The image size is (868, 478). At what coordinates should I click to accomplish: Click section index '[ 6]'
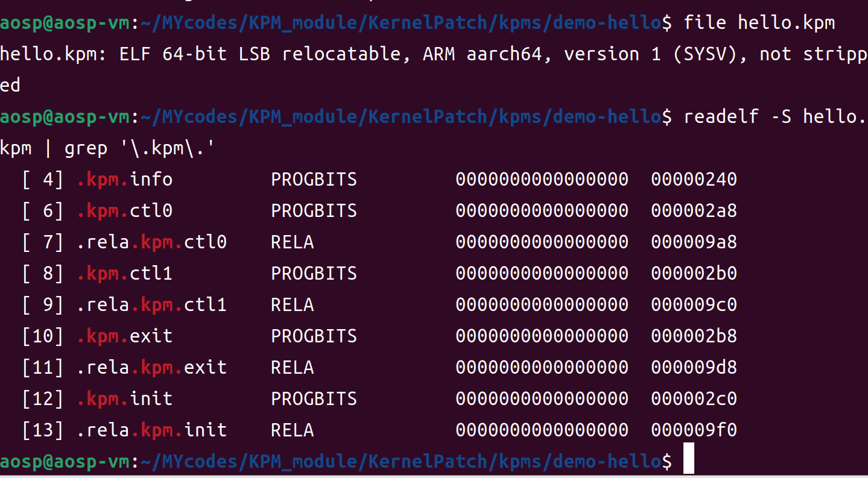tap(43, 210)
